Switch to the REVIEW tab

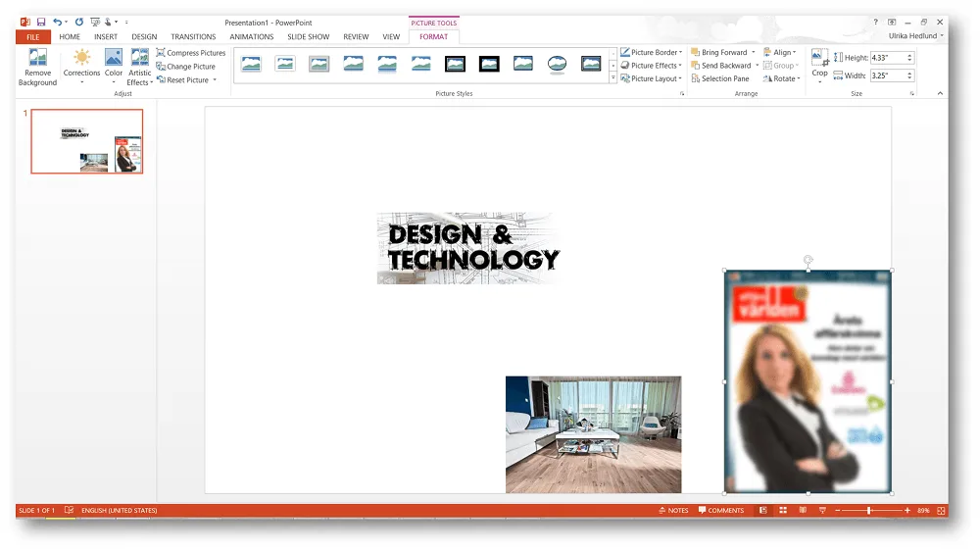[356, 37]
